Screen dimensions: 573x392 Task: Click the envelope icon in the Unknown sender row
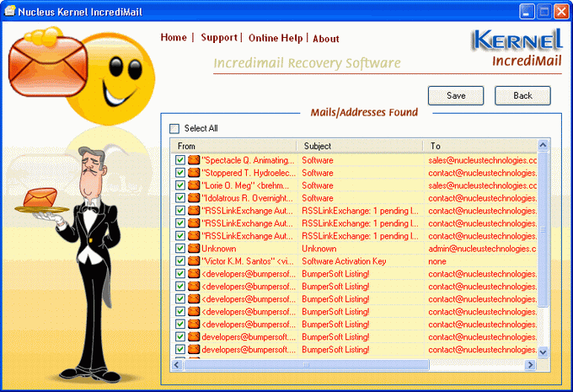pos(194,249)
